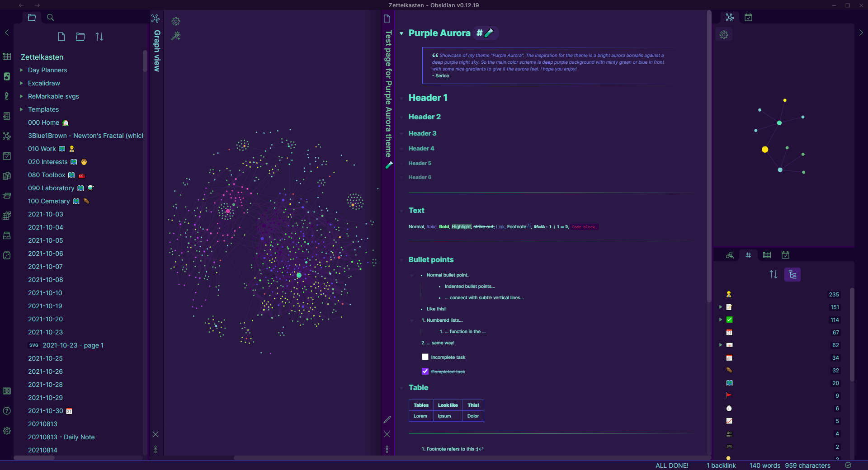
Task: Open more options for Graph view pane
Action: pos(156,449)
